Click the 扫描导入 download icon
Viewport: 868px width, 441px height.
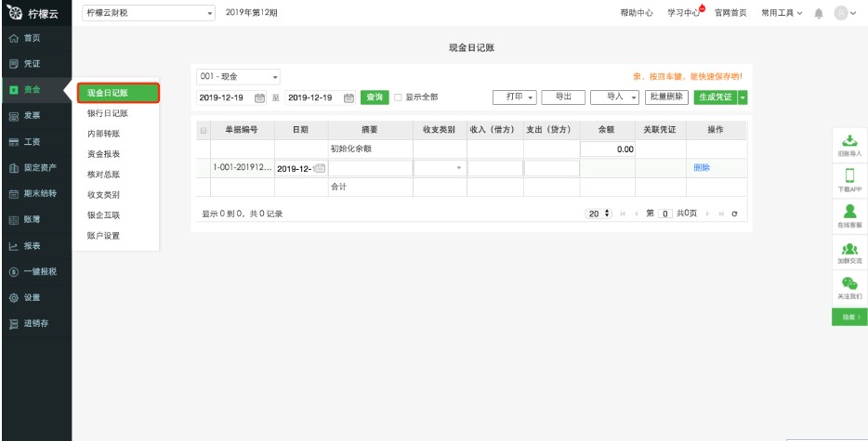pyautogui.click(x=849, y=140)
